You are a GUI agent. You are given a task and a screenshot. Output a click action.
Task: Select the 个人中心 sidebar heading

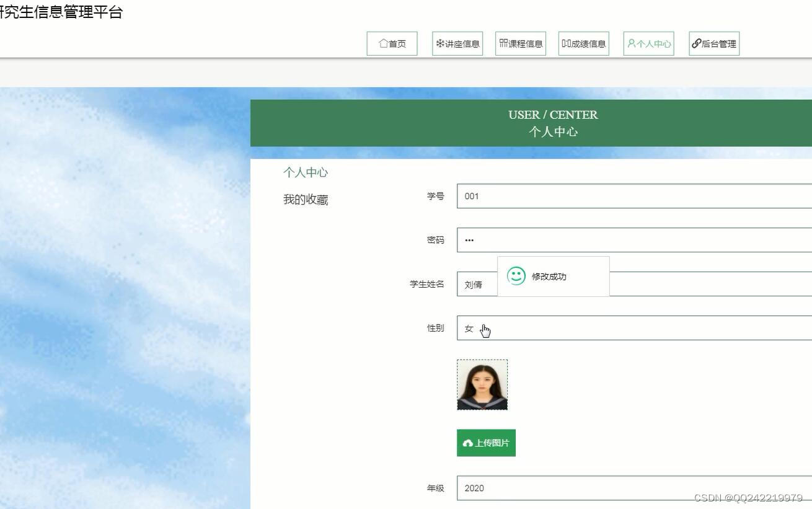tap(306, 172)
